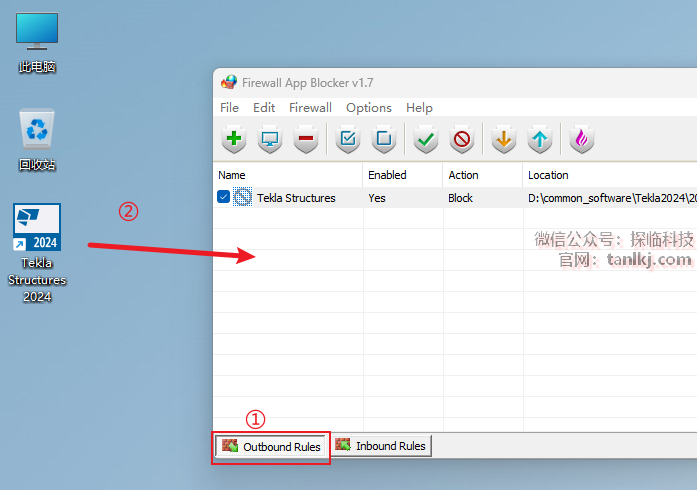
Task: Sort by the Name column header
Action: (x=288, y=175)
